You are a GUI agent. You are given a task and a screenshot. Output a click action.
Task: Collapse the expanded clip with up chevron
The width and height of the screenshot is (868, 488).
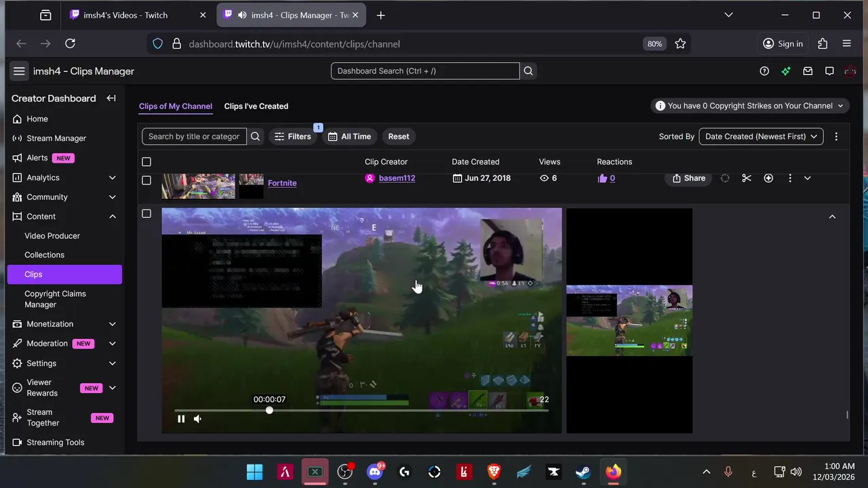(x=833, y=216)
